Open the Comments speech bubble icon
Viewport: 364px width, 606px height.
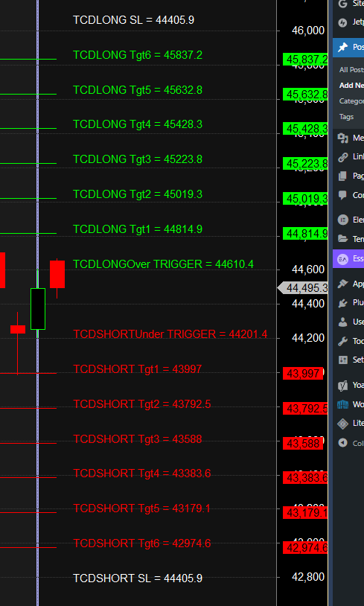pyautogui.click(x=342, y=195)
